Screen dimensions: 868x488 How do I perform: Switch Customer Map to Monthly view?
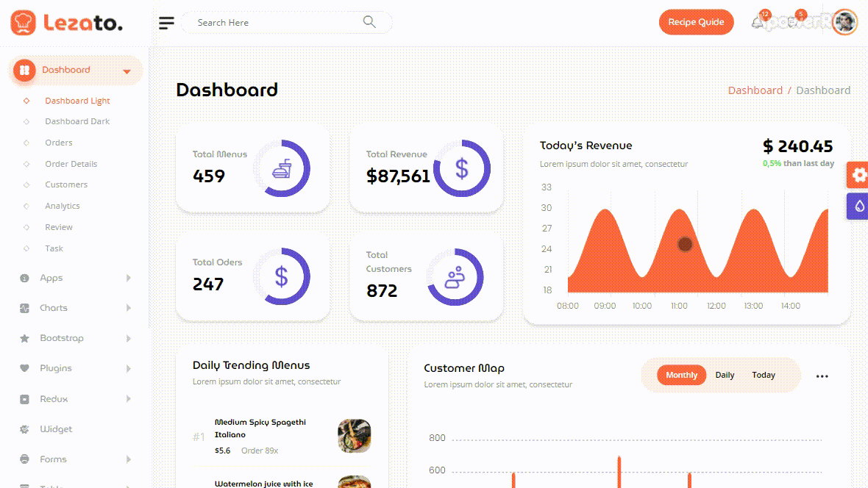pyautogui.click(x=681, y=375)
